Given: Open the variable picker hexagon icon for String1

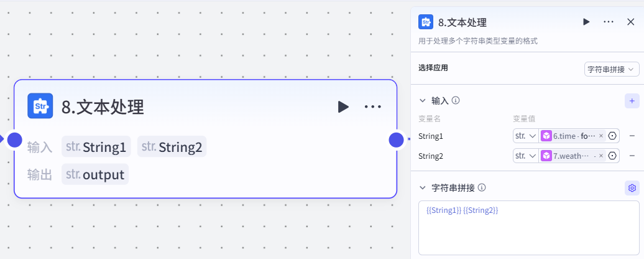Looking at the screenshot, I should click(612, 136).
